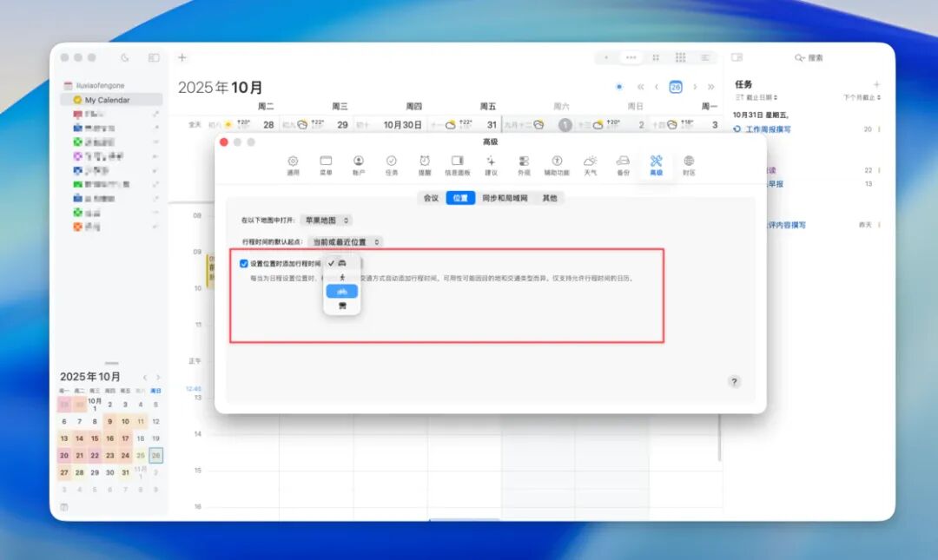Screen dimensions: 938x560
Task: Toggle the red calendar icon in sidebar
Action: coord(77,114)
